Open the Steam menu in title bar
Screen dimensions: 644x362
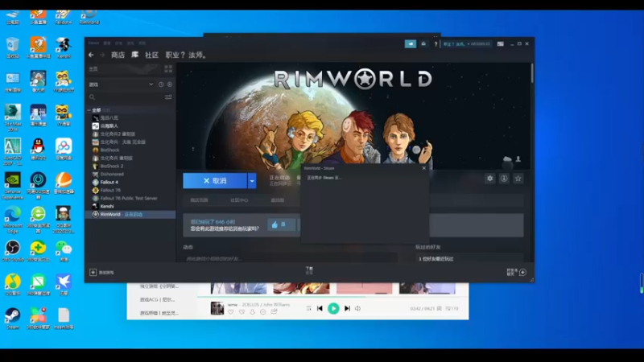point(93,43)
